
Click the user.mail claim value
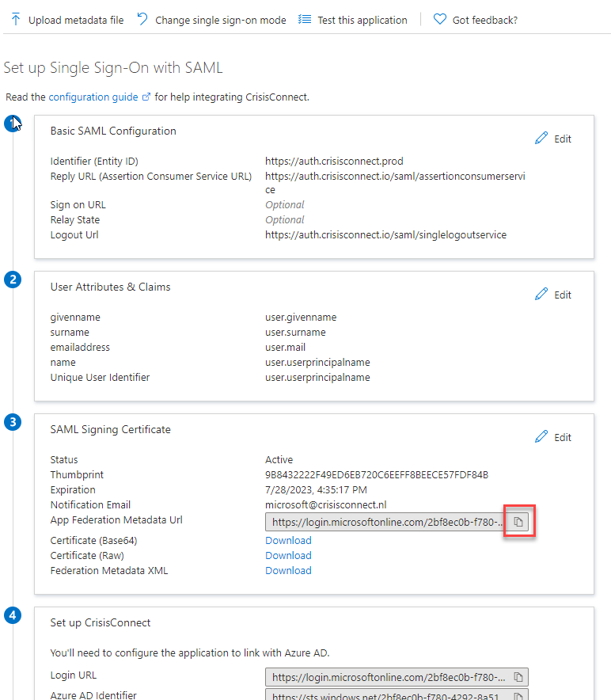click(285, 348)
